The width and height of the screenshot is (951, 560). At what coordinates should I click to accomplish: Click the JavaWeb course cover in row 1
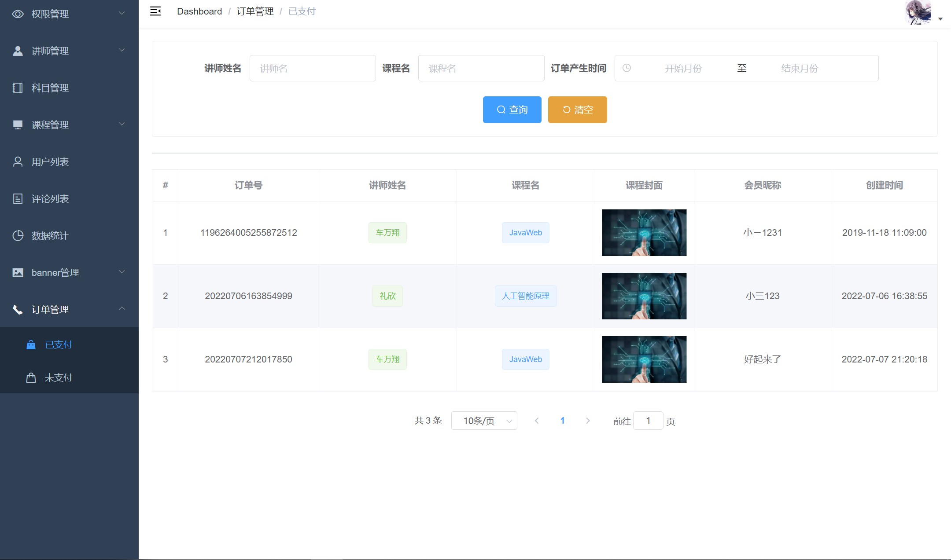[x=644, y=233]
